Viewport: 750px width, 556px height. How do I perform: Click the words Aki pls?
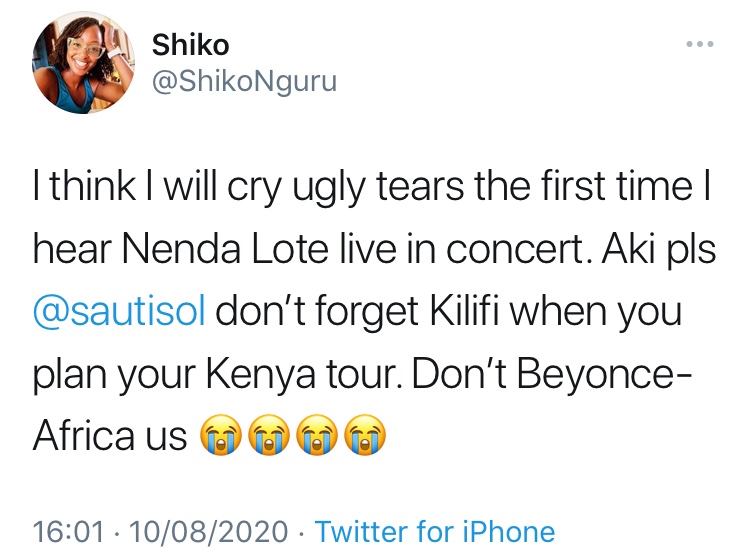coord(656,250)
